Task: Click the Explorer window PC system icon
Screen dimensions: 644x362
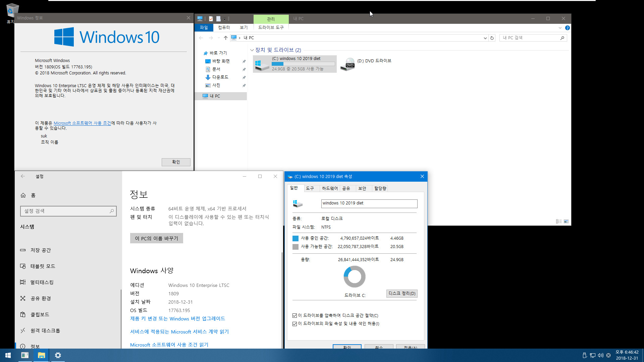Action: [200, 19]
